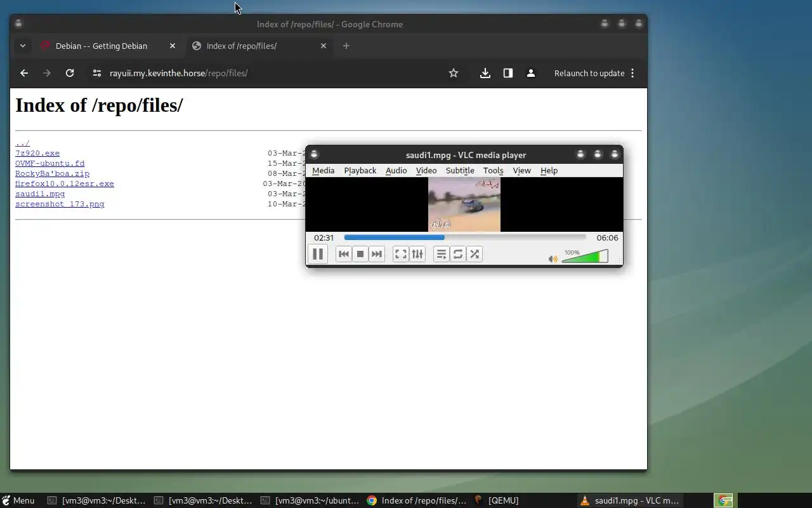The height and width of the screenshot is (508, 812).
Task: Toggle elapsed time label 02:31
Action: (x=324, y=237)
